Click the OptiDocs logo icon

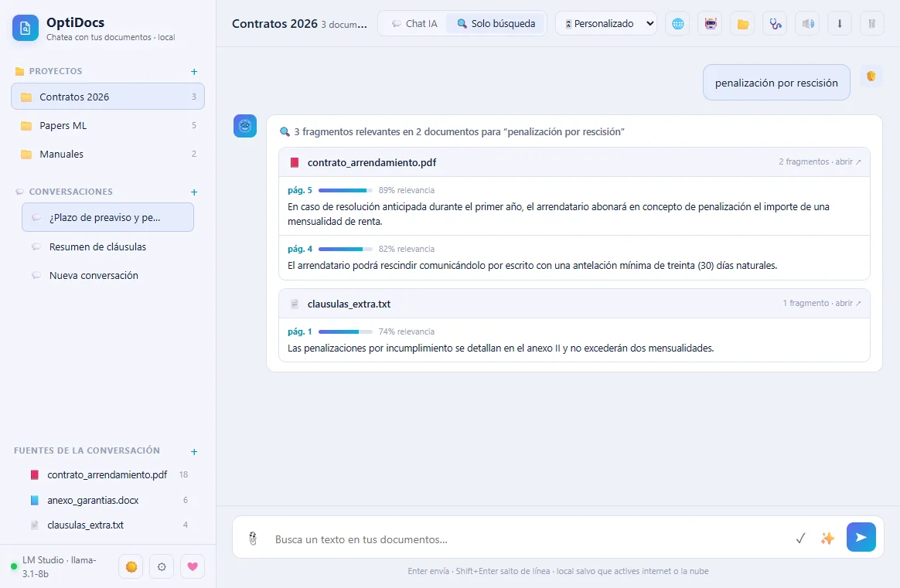coord(26,28)
